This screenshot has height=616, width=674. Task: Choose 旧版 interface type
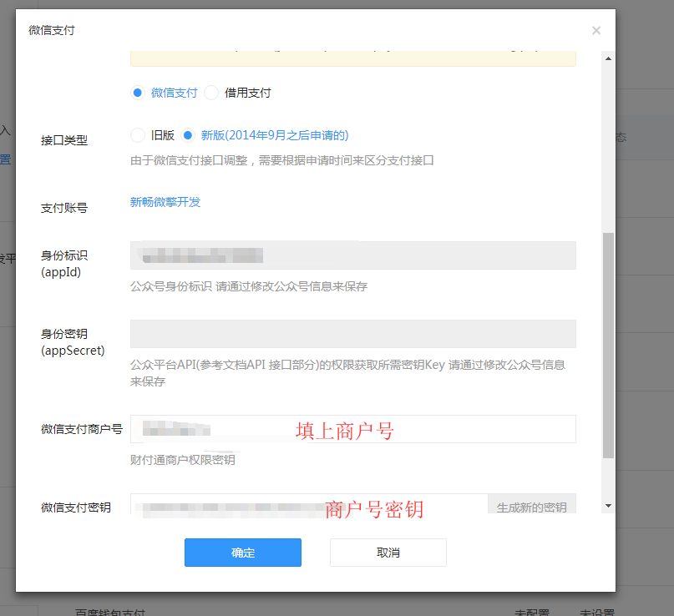138,135
